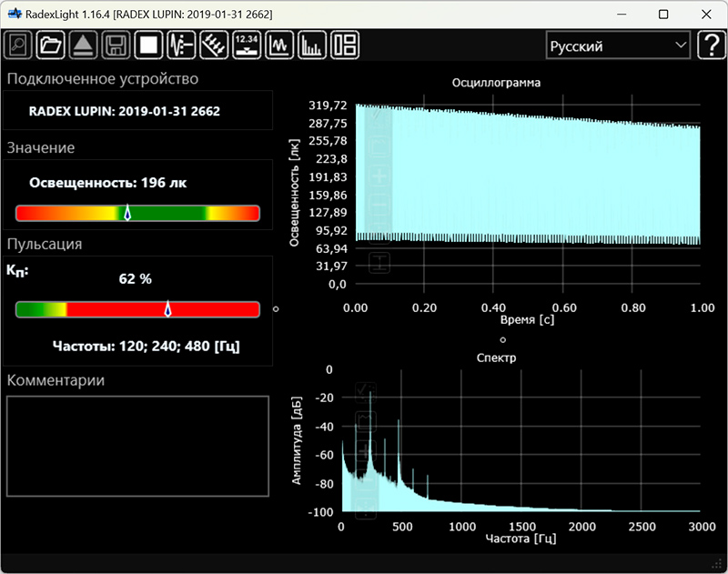728x574 pixels.
Task: Click the illuminance level gauge bar
Action: coord(137,213)
